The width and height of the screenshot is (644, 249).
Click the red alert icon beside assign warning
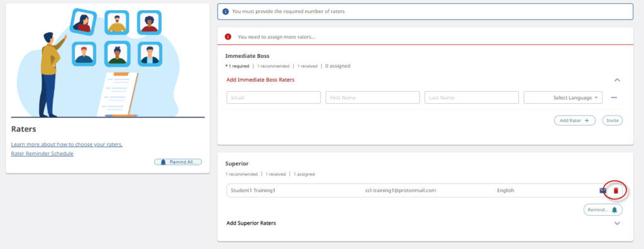tap(228, 36)
